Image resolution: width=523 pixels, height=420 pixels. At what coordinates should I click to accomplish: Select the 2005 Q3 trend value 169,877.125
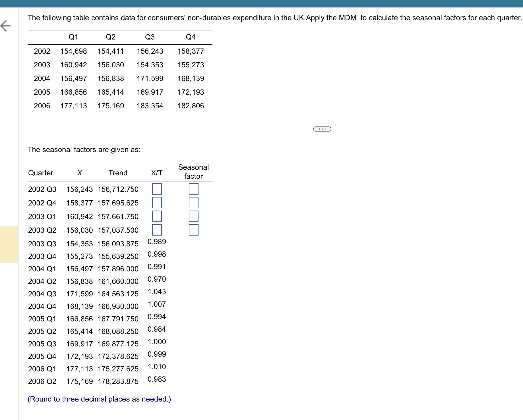pyautogui.click(x=118, y=344)
